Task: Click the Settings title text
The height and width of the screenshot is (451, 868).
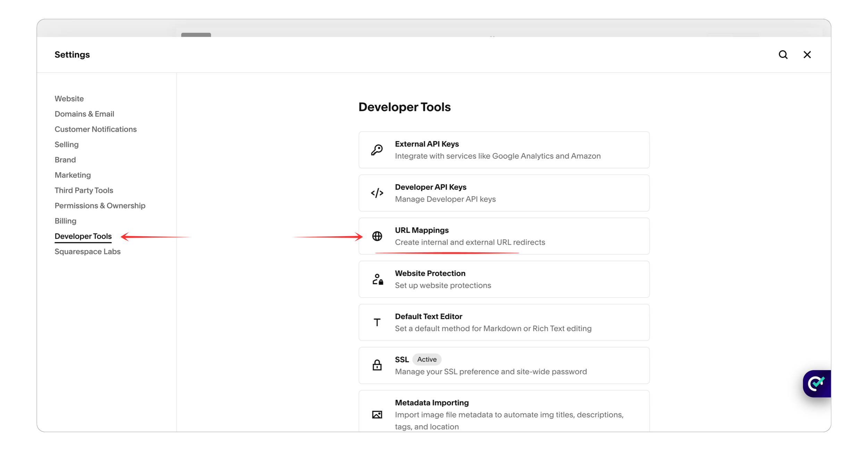Action: tap(72, 55)
